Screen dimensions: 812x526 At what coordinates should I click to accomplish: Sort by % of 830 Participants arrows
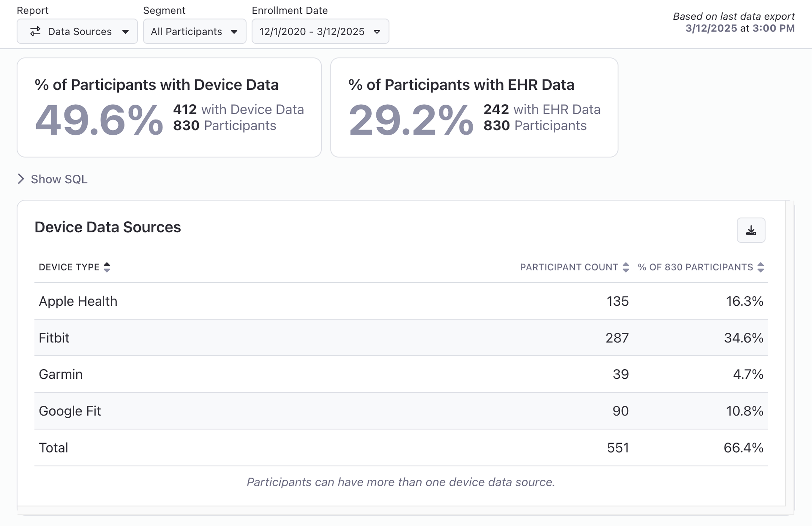[x=761, y=267]
